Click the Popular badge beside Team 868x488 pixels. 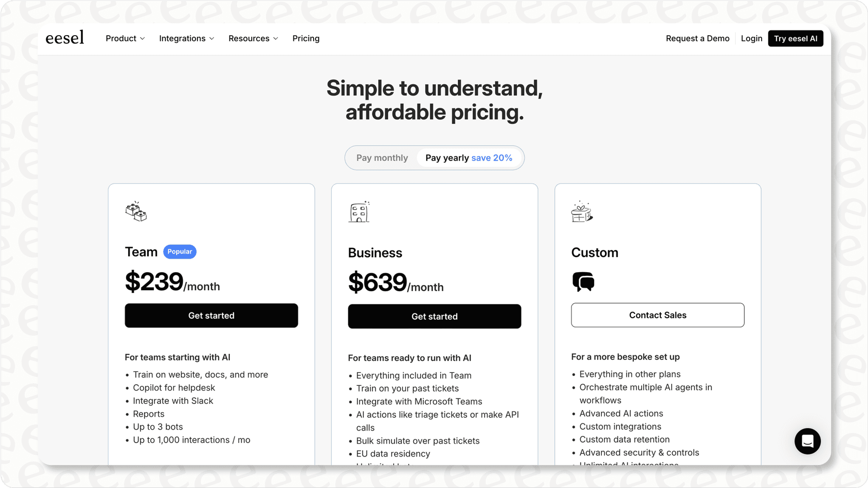(x=180, y=251)
